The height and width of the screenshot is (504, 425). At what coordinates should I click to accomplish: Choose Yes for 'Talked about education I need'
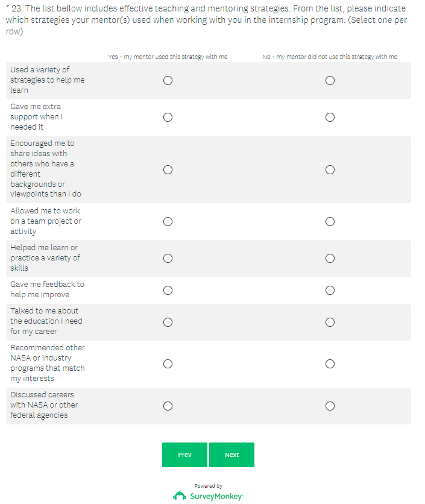168,322
